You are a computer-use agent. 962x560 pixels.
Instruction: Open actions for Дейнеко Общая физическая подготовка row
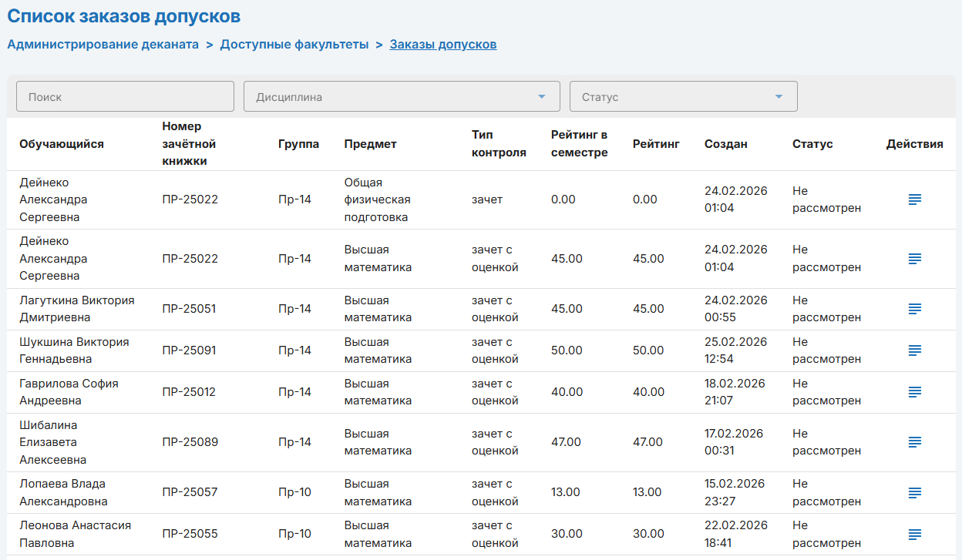pos(914,200)
